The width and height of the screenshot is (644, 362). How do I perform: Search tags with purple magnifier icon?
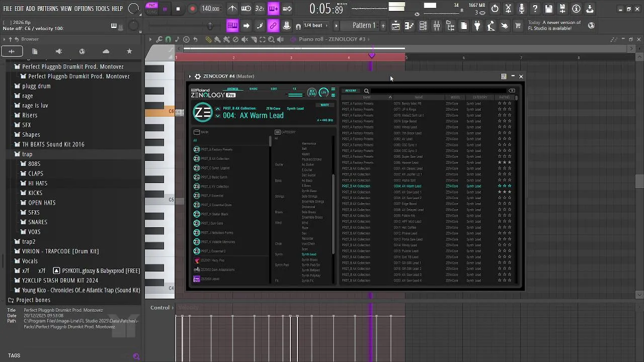(136, 356)
